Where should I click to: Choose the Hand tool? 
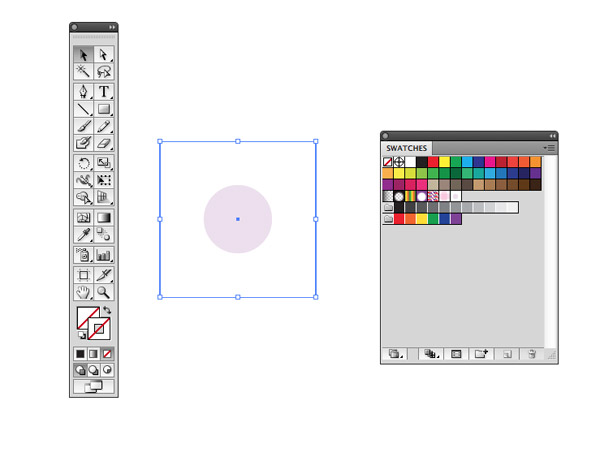[83, 292]
